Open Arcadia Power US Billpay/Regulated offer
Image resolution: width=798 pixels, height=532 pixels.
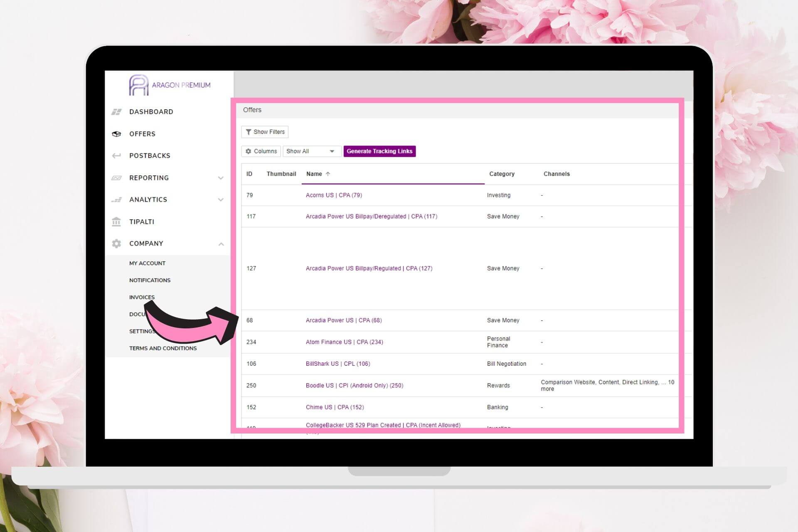coord(369,268)
